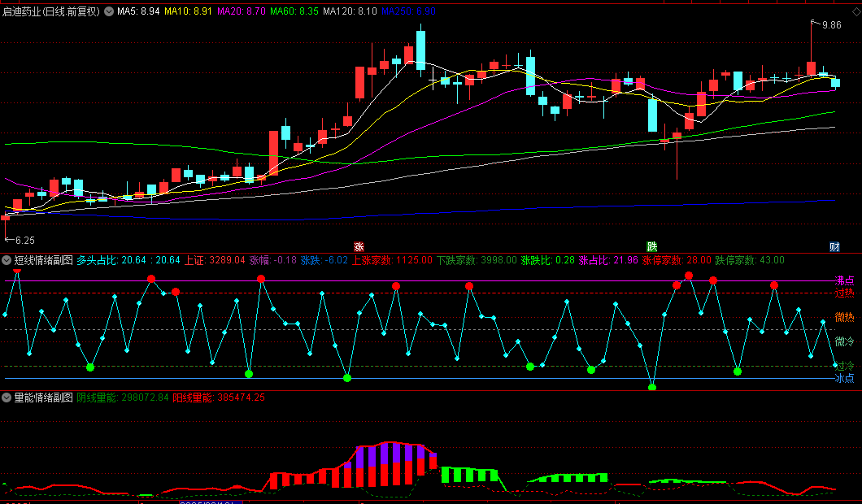862x504 pixels.
Task: Open the dropdown next to 启迪药业(日线.前复权)
Action: click(x=109, y=11)
